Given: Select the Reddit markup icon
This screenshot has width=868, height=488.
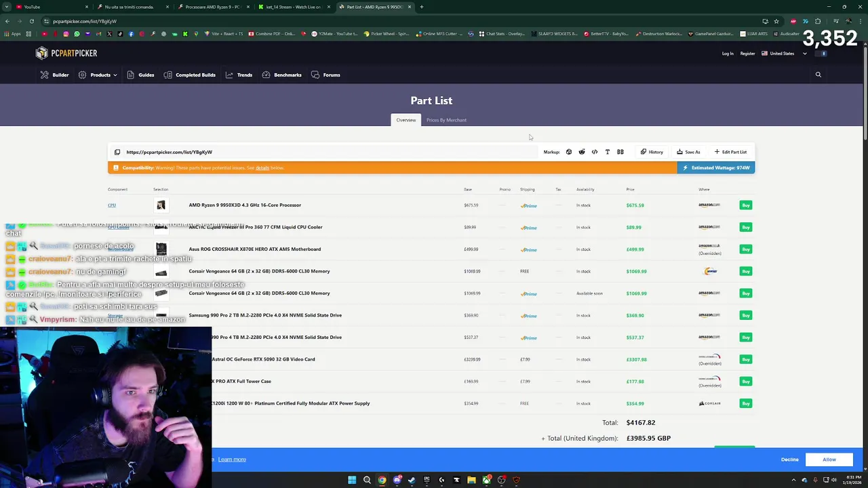Looking at the screenshot, I should coord(582,152).
